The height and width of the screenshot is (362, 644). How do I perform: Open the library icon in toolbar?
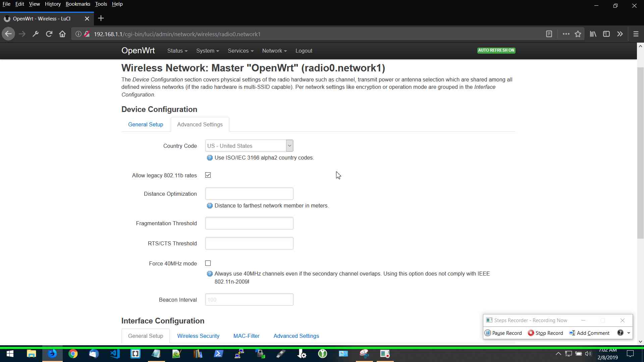pyautogui.click(x=593, y=34)
